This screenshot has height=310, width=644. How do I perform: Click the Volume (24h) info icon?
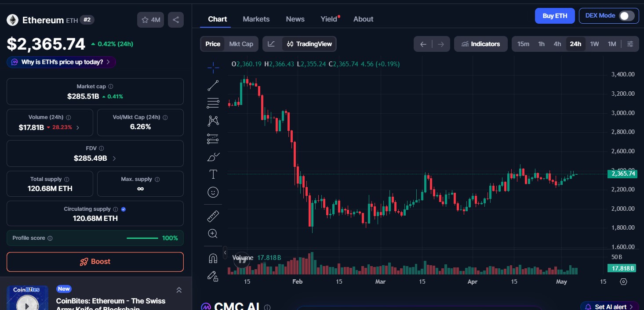tap(69, 118)
